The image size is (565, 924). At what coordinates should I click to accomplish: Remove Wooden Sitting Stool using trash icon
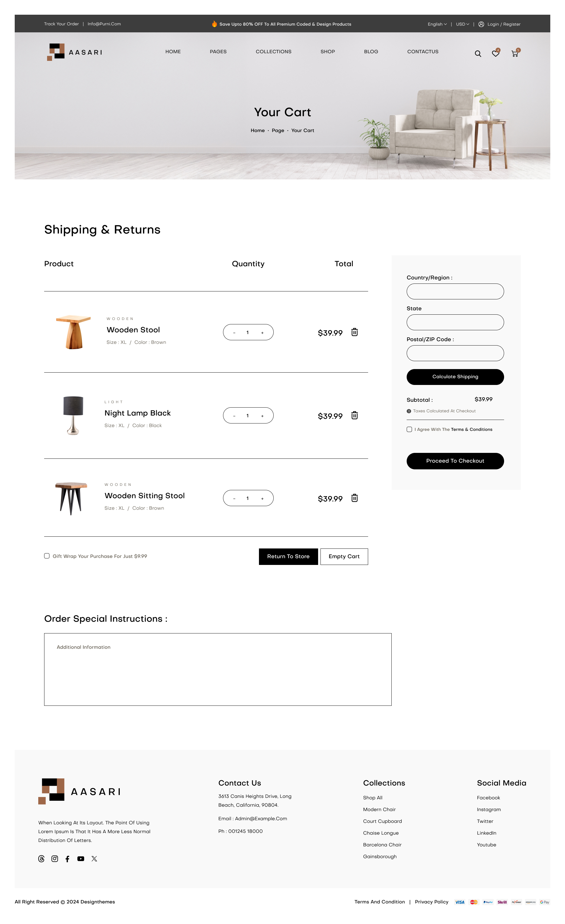(354, 498)
